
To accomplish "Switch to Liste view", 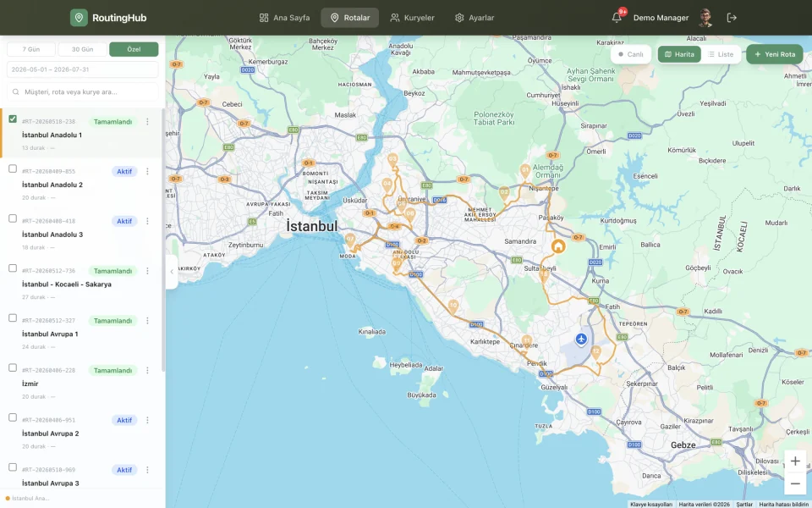I will click(721, 54).
